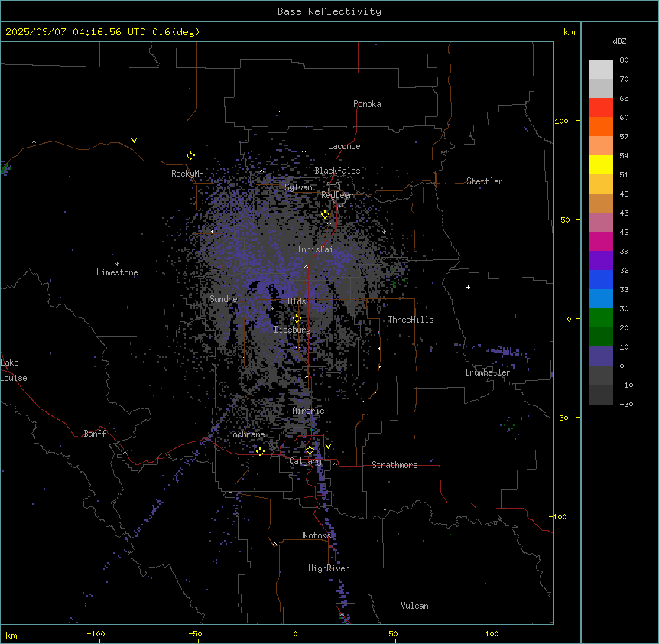Viewport: 659px width, 644px height.
Task: Select the lightest grey 70–80 dBZ legend swatch
Action: (601, 70)
